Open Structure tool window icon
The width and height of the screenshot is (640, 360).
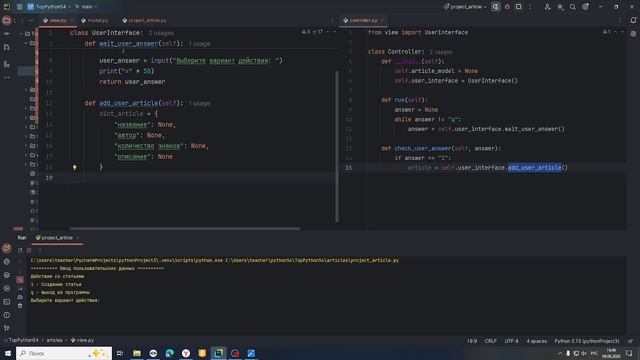click(7, 64)
